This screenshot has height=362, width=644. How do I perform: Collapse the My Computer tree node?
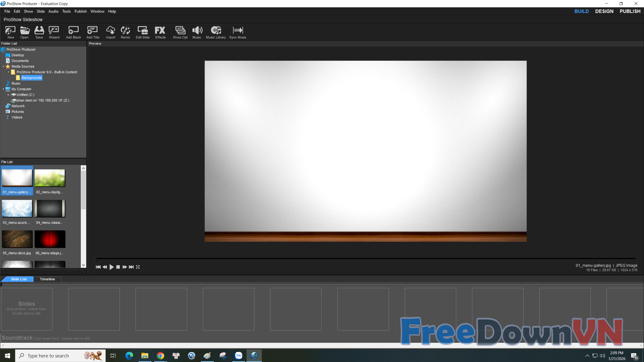(x=3, y=89)
